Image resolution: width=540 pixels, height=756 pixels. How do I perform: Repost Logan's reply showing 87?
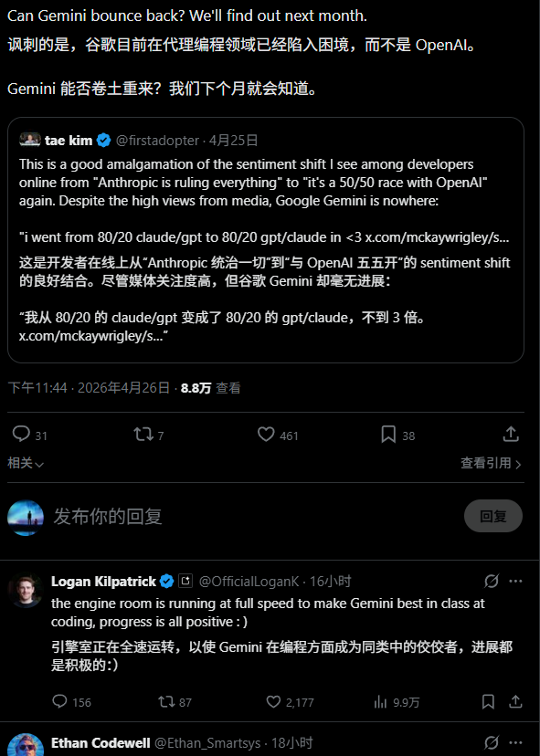pos(166,701)
